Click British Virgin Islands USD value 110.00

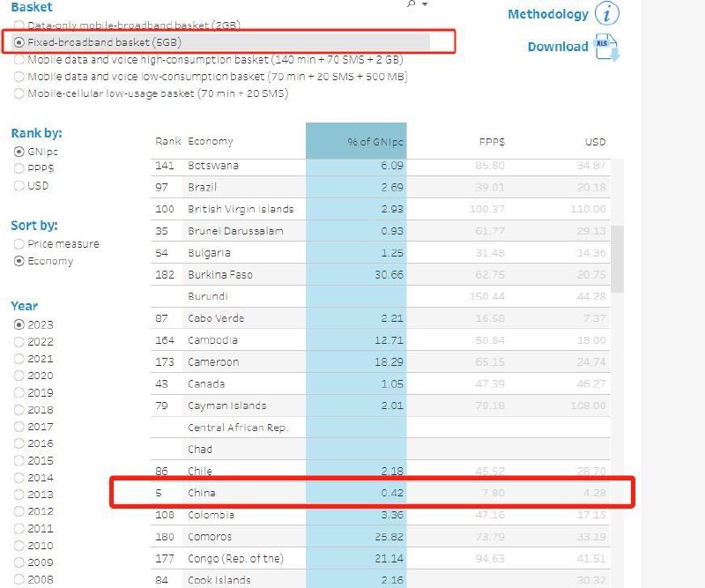pyautogui.click(x=588, y=209)
